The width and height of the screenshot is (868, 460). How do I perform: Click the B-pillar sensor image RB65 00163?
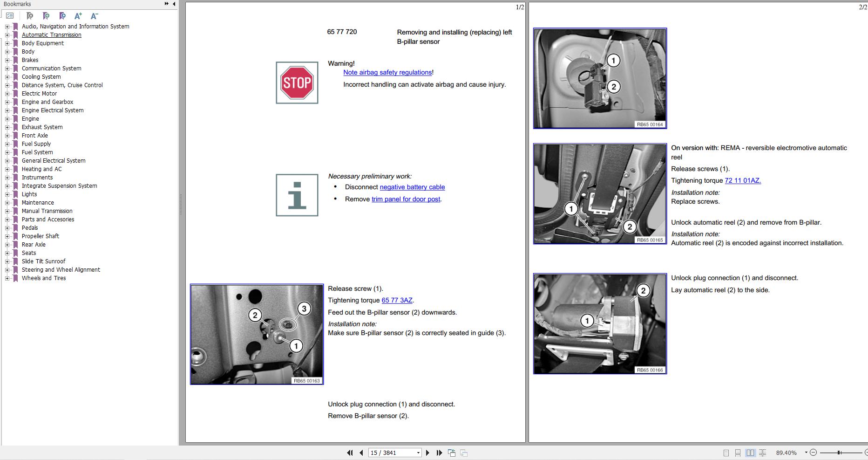point(257,334)
